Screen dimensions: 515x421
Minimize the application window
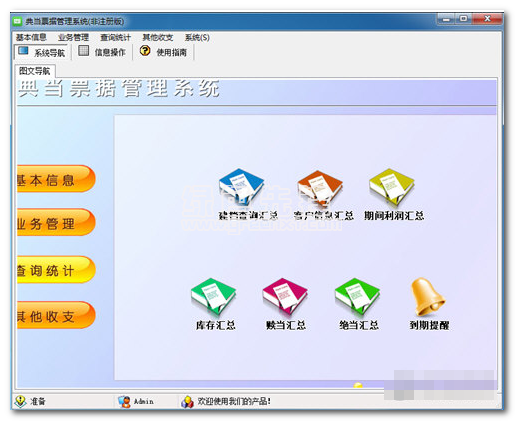447,19
